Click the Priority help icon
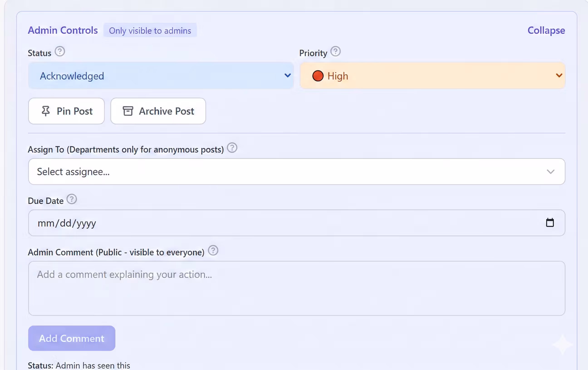Viewport: 588px width, 370px height. tap(336, 51)
